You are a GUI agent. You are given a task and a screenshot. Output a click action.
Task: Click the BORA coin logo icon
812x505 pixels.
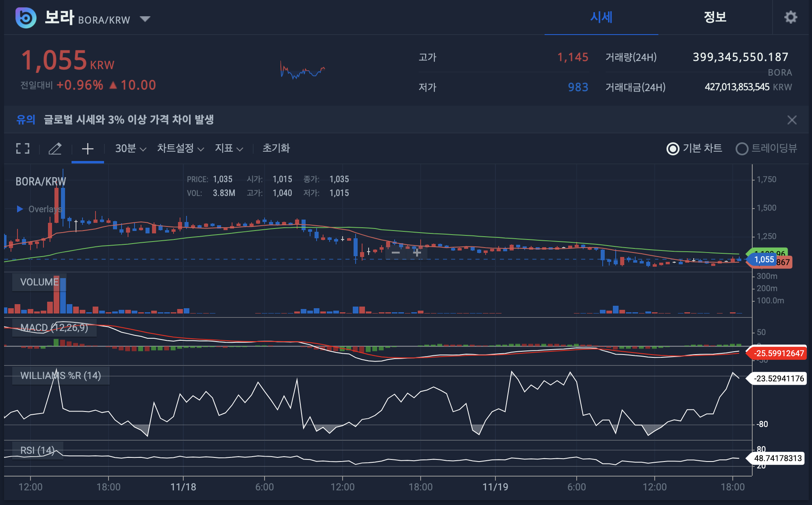pos(26,17)
